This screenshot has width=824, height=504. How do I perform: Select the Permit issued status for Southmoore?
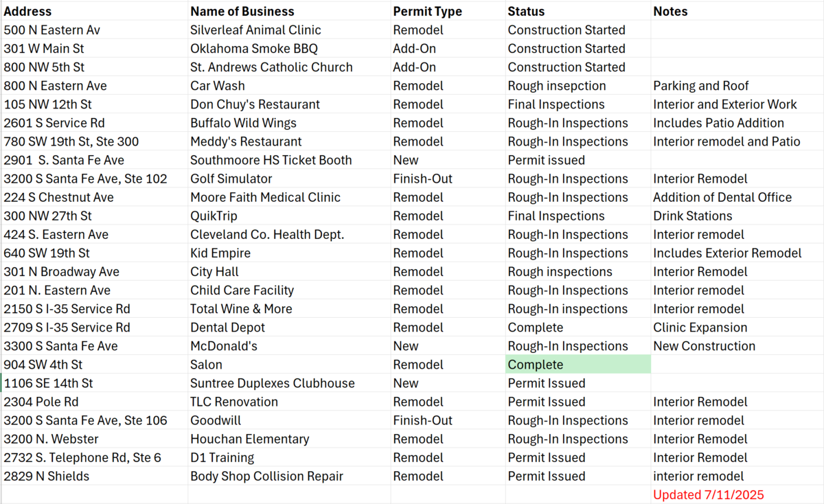pos(578,160)
